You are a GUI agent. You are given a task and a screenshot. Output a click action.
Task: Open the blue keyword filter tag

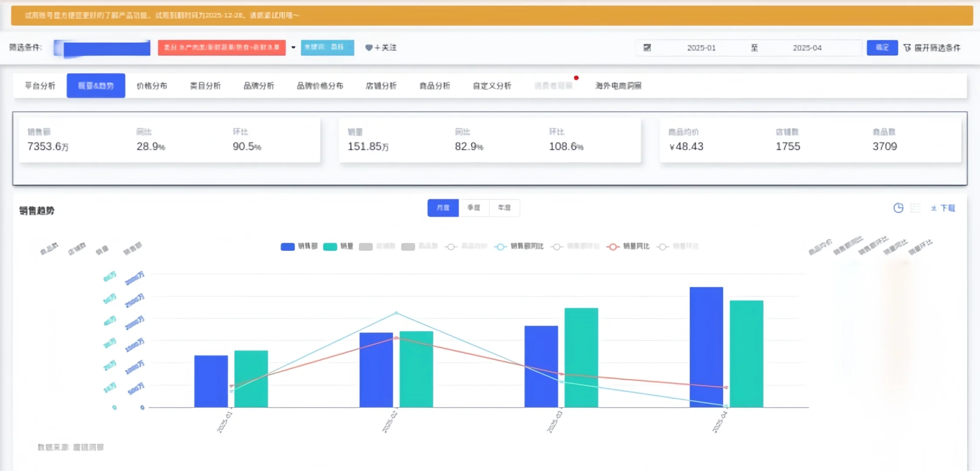click(x=327, y=48)
